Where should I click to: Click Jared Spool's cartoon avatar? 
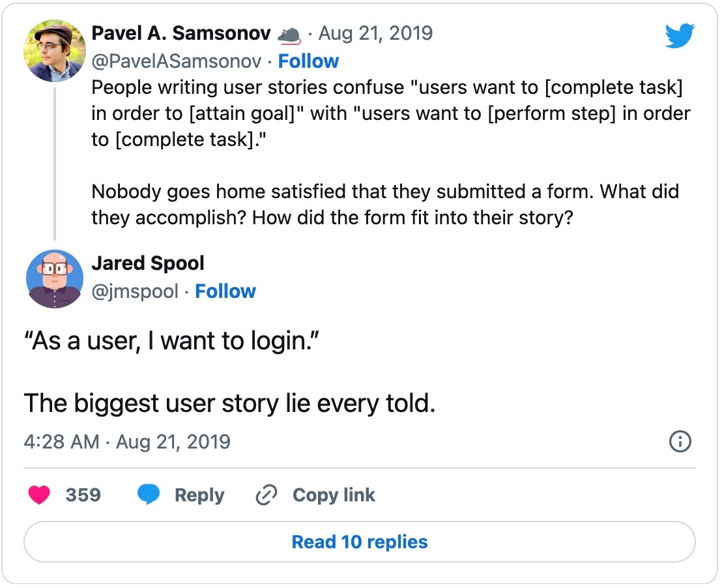point(54,279)
